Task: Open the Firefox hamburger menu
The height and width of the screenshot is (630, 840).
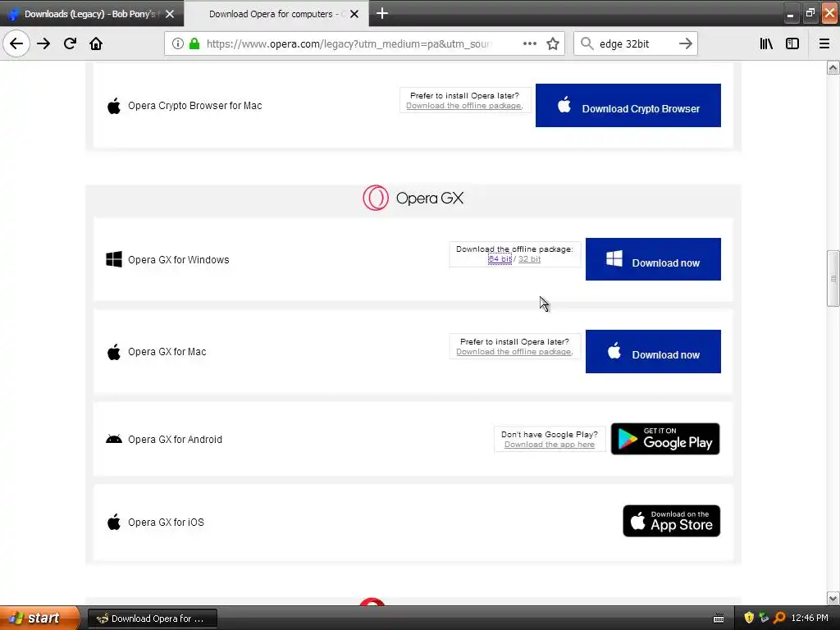Action: (824, 43)
